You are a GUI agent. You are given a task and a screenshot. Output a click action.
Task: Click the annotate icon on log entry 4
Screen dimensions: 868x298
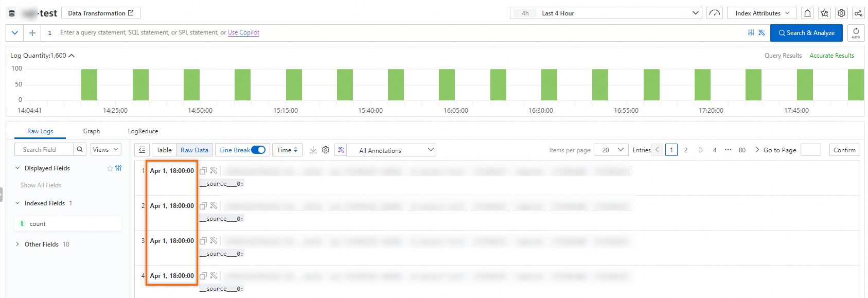214,276
